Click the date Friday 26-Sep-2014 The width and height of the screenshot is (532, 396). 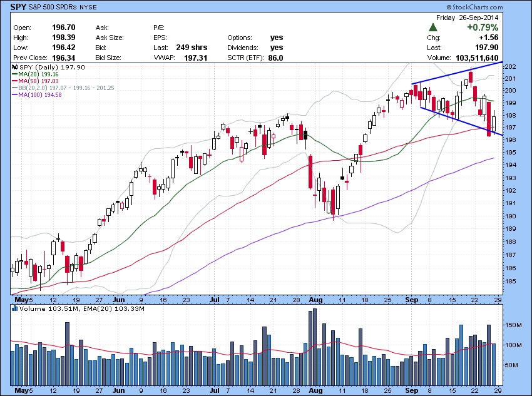tap(467, 18)
